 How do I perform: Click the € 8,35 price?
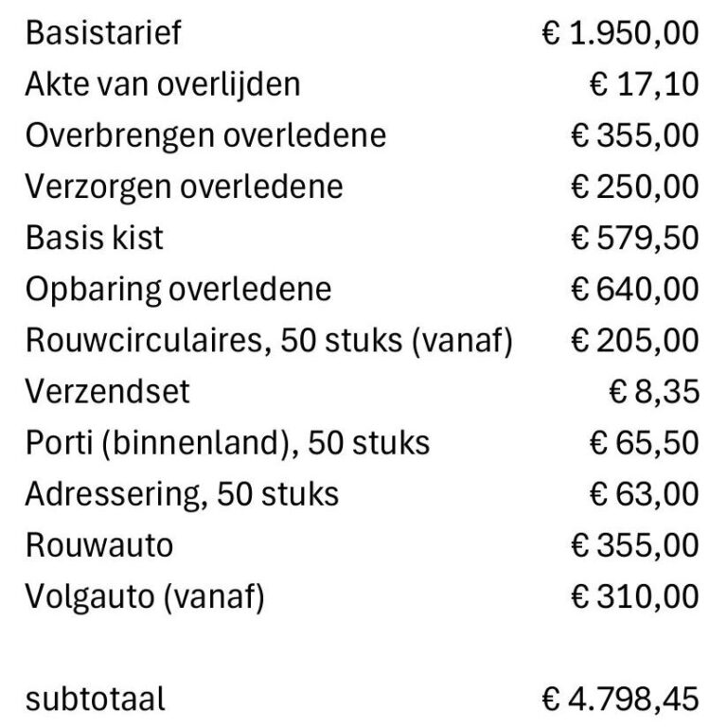tap(653, 391)
